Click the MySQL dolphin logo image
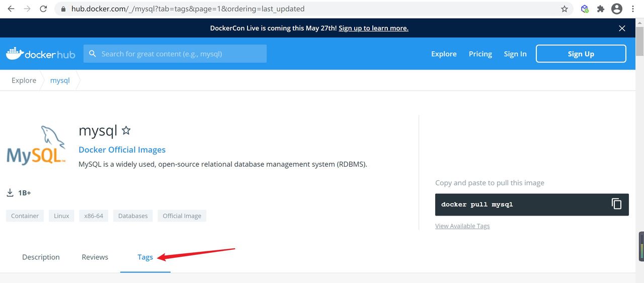644x283 pixels. coord(36,145)
